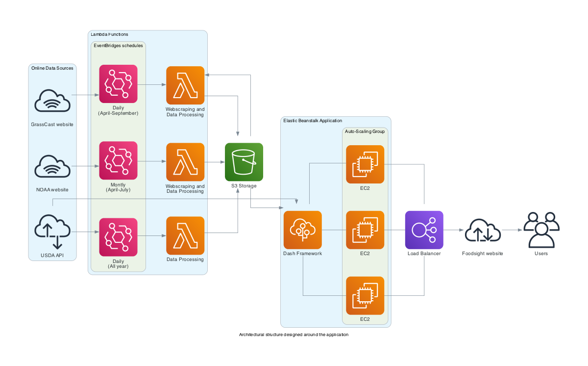Select the "Load Balancer" label
Image resolution: width=588 pixels, height=366 pixels.
click(x=424, y=254)
